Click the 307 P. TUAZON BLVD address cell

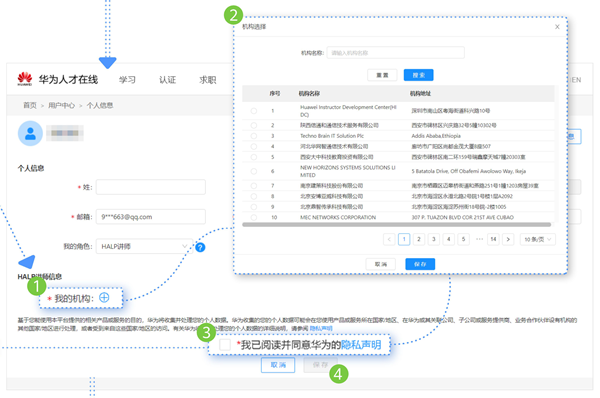pyautogui.click(x=463, y=217)
